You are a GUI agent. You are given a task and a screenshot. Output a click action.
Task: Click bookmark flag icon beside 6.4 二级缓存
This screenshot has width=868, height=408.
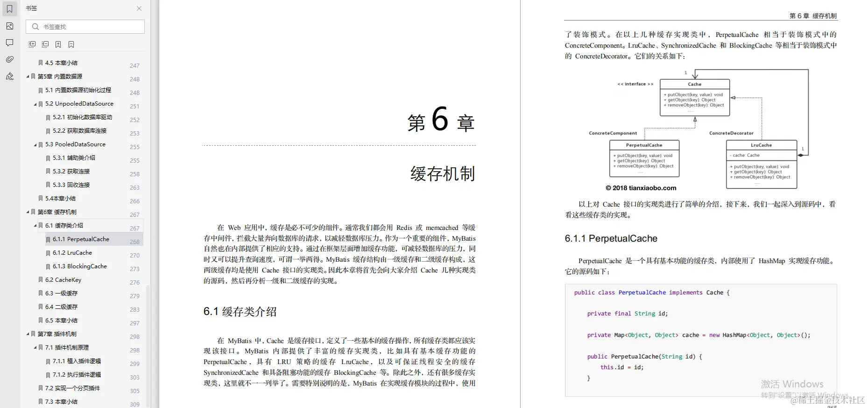(x=41, y=307)
